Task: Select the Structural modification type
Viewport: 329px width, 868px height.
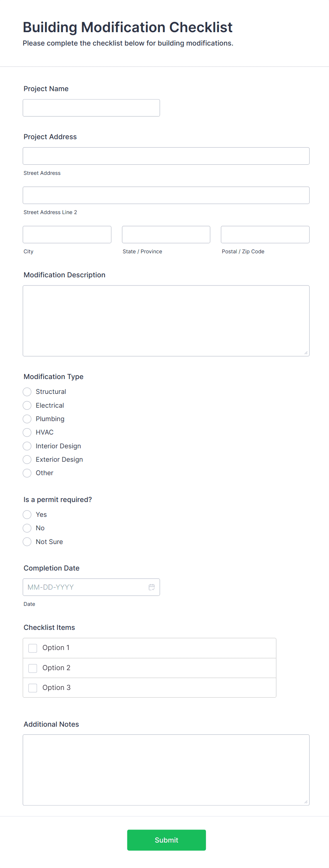Action: pyautogui.click(x=27, y=392)
